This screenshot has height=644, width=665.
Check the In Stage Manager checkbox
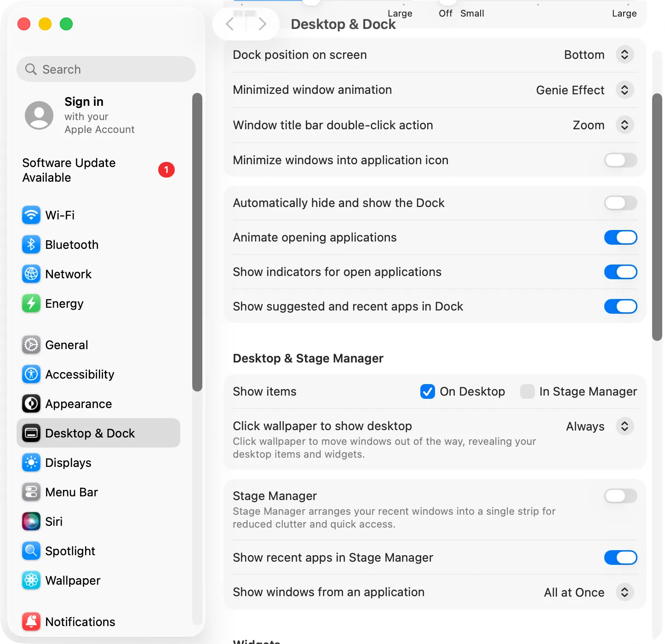pos(527,391)
